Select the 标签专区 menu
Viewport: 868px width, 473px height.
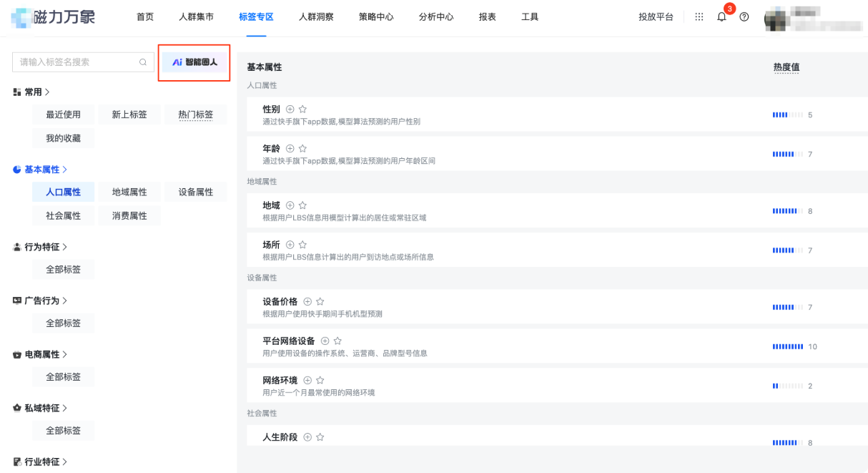coord(256,16)
